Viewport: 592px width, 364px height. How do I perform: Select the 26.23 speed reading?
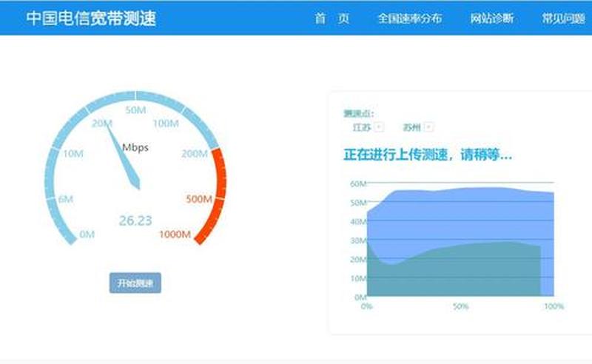tap(135, 220)
